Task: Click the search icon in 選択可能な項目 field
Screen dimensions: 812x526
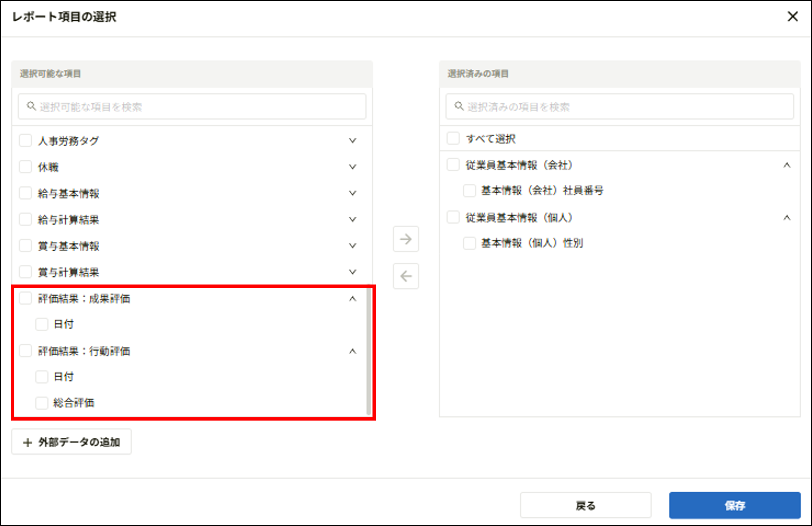Action: click(x=31, y=106)
